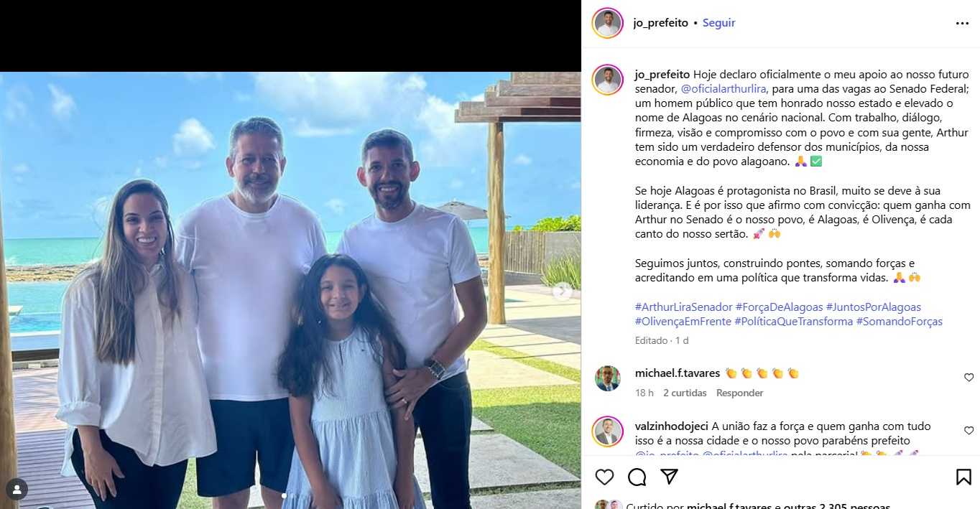Show tagged people icon on the photo
The width and height of the screenshot is (980, 509).
coord(17,490)
